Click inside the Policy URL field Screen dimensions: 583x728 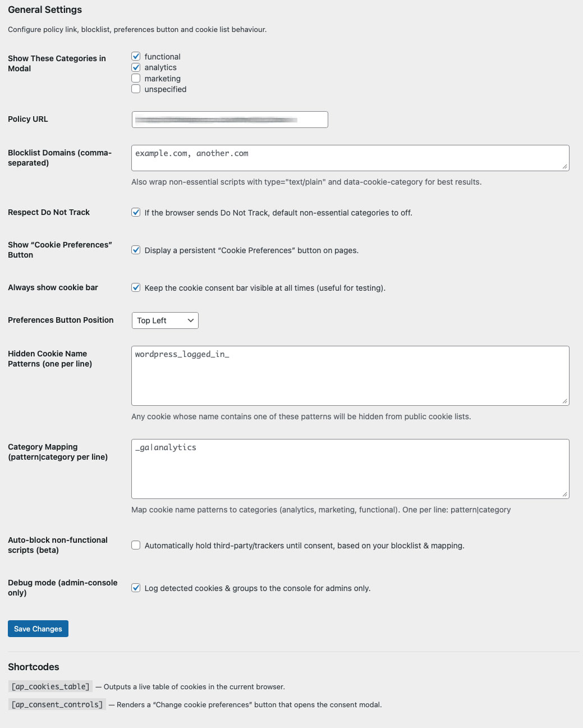click(x=229, y=119)
